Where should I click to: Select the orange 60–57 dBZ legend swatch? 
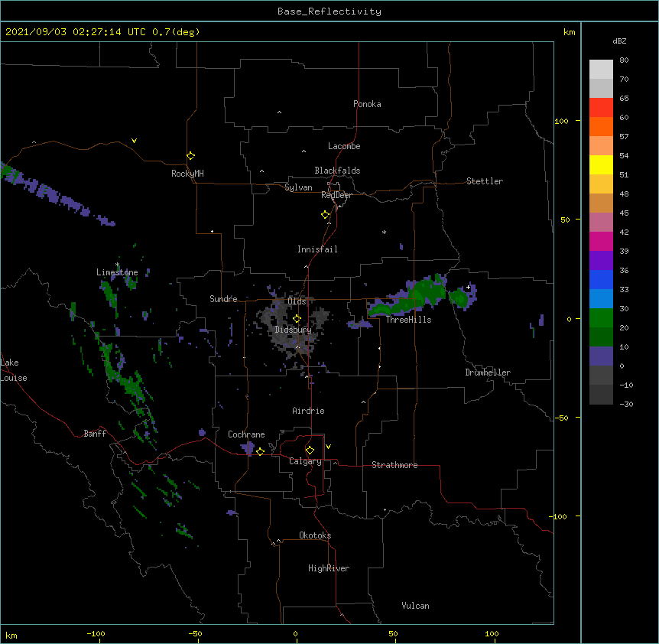[601, 126]
